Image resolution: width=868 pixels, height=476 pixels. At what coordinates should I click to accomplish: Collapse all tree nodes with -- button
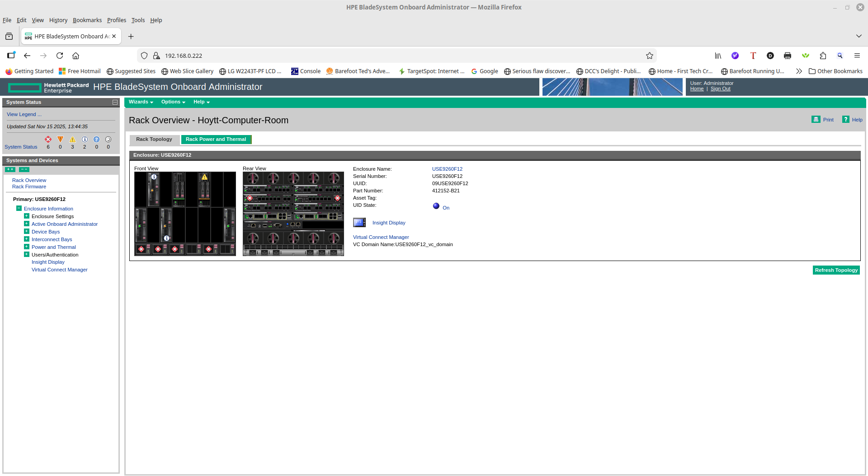pos(24,170)
